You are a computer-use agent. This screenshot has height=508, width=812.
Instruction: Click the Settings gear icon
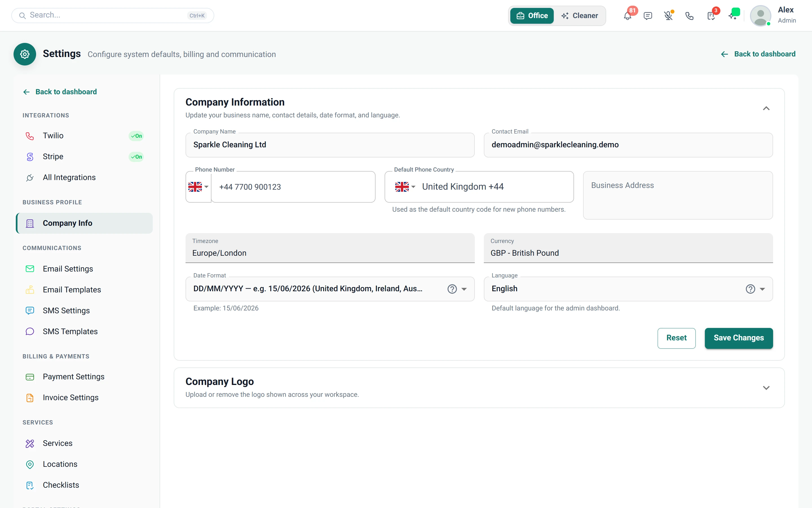pyautogui.click(x=25, y=54)
